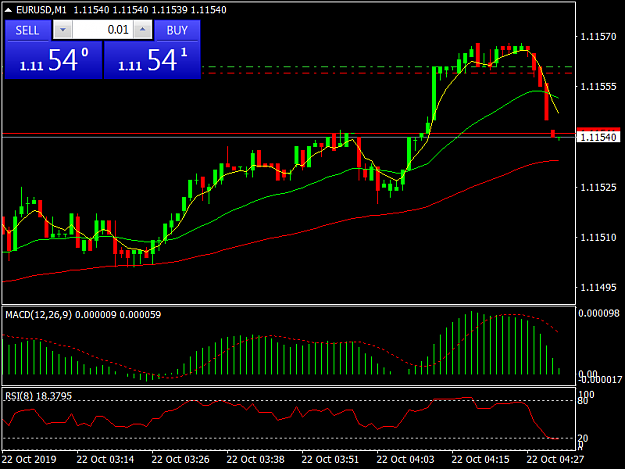Viewport: 625px width, 469px height.
Task: Click the RSI 20 level label
Action: pyautogui.click(x=583, y=438)
